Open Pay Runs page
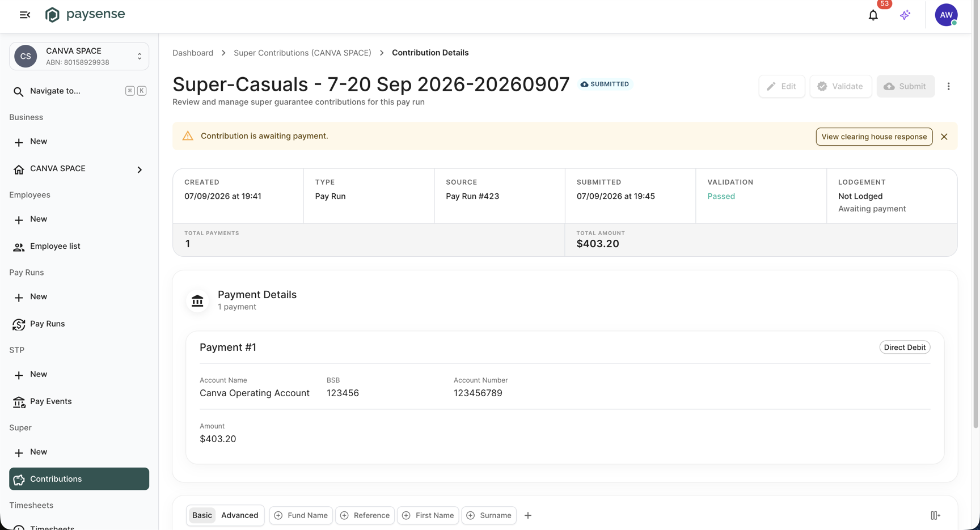The image size is (980, 530). (x=79, y=324)
